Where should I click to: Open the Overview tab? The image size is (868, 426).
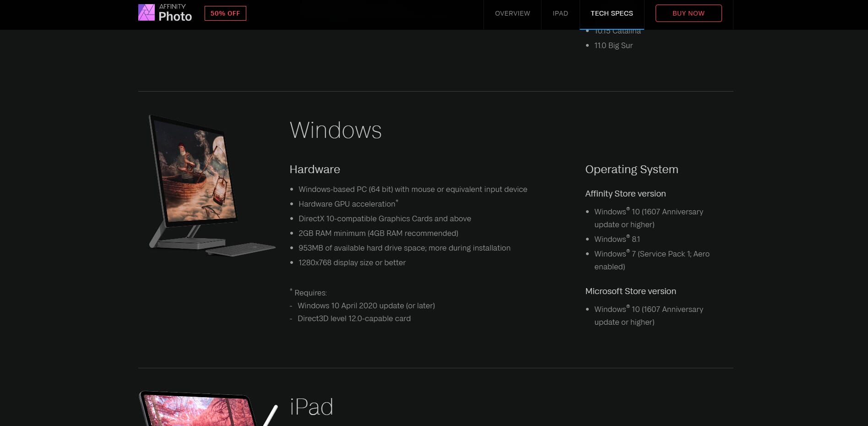coord(512,13)
